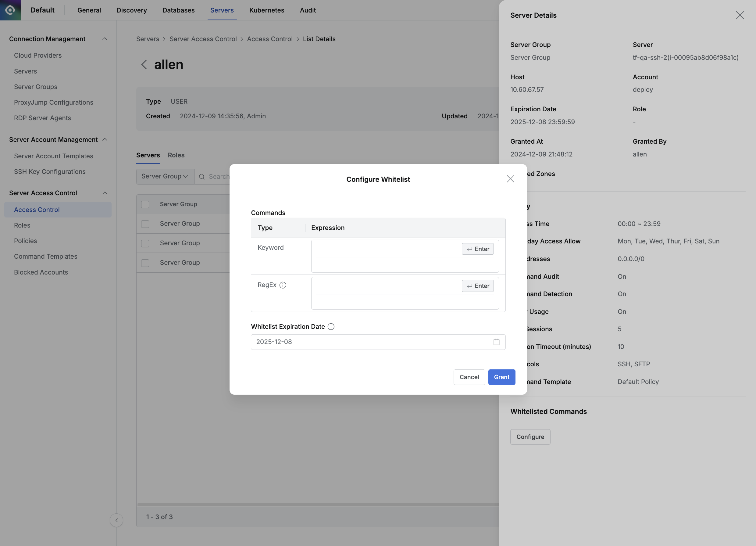The height and width of the screenshot is (546, 756).
Task: Switch to the Roles tab
Action: coord(176,155)
